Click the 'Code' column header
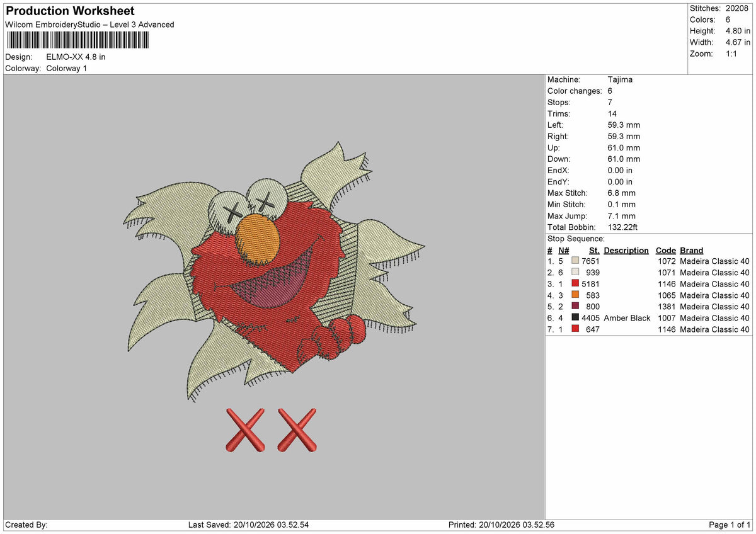Screen dimensions: 756x534 665,250
